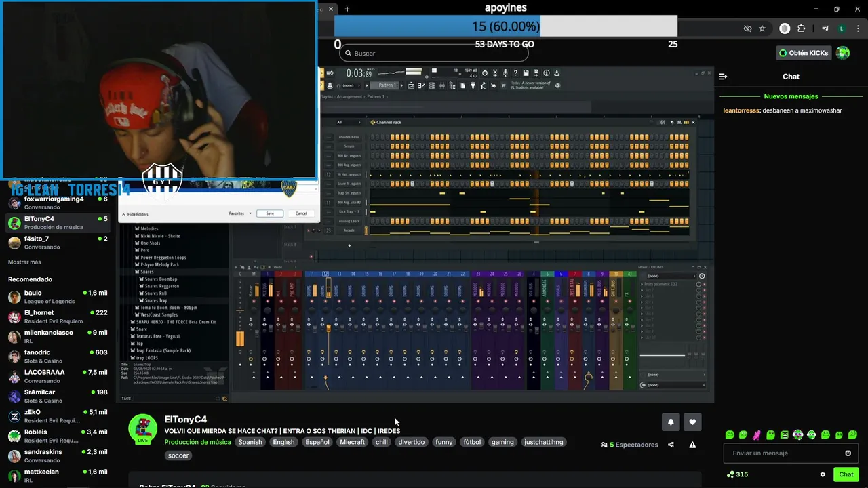Open a new Chrome tab
The image size is (868, 488).
[x=347, y=9]
